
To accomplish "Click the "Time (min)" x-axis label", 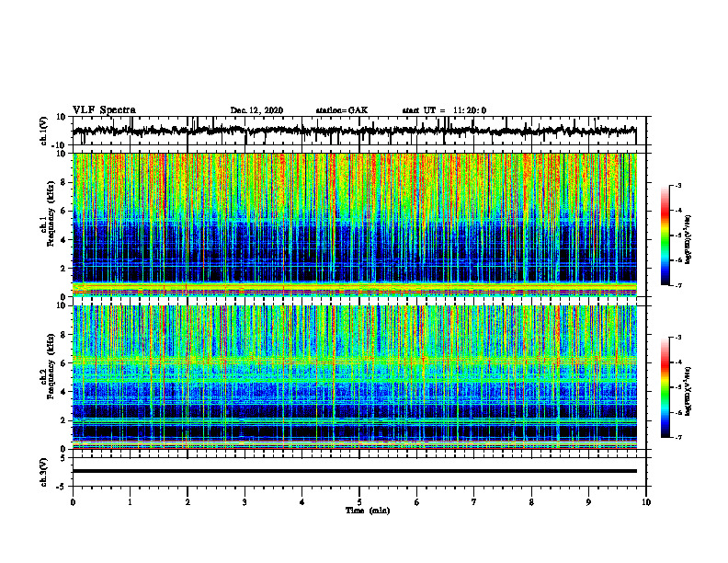I will pos(368,511).
